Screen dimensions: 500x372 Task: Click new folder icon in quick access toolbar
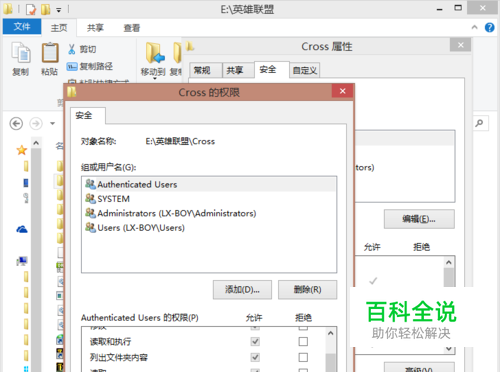46,9
